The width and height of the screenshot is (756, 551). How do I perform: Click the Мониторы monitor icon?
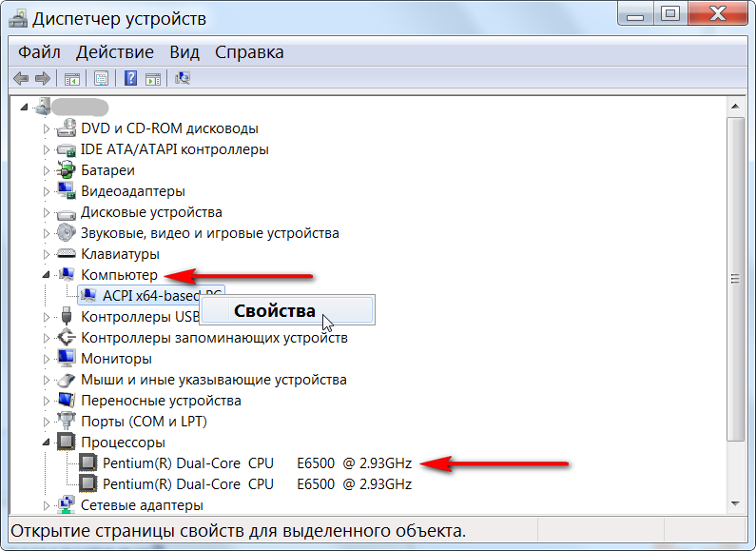(x=66, y=359)
